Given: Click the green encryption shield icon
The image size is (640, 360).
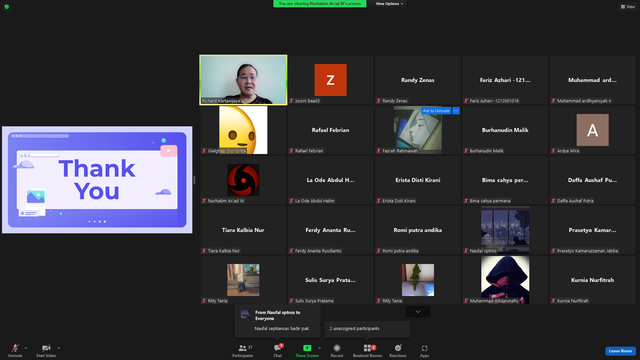Looking at the screenshot, I should pyautogui.click(x=7, y=7).
